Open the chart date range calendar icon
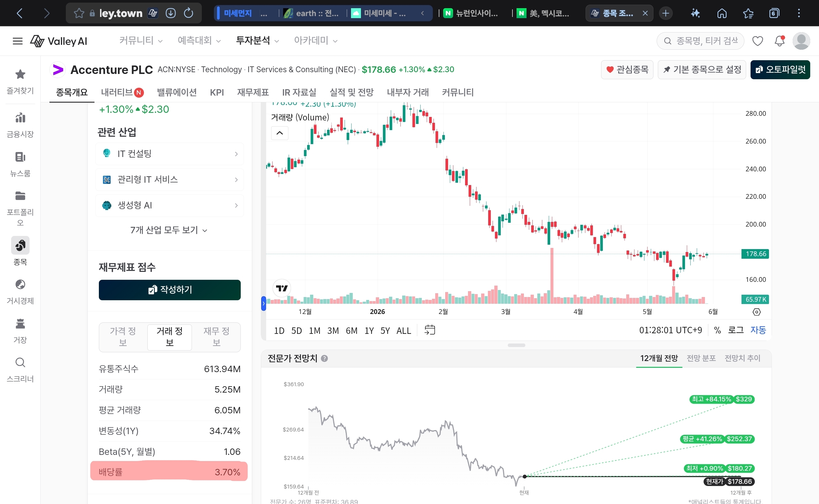Viewport: 819px width, 504px height. click(429, 330)
